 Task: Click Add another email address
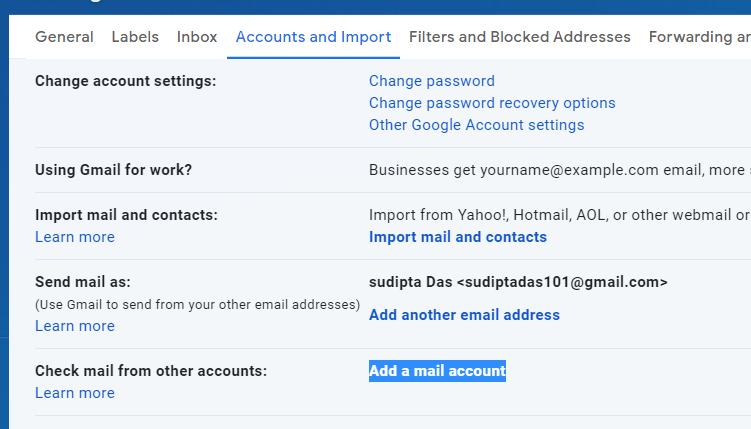click(x=464, y=315)
